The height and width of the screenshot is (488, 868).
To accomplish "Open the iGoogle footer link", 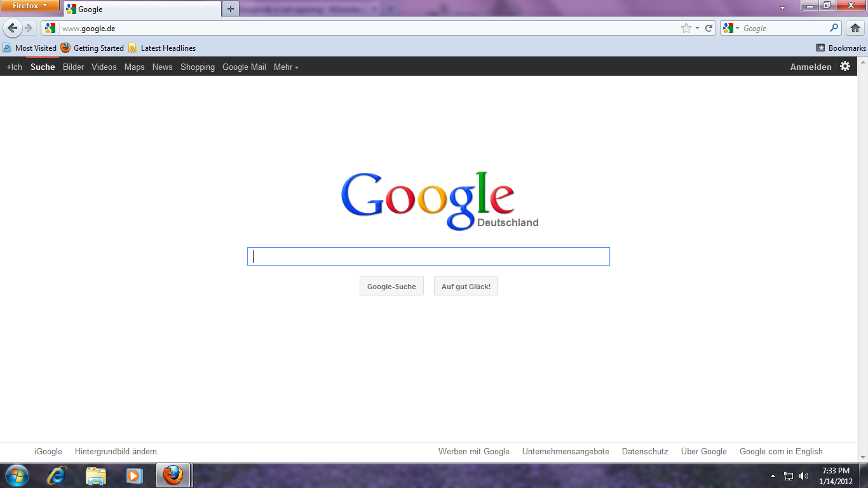I will coord(48,452).
